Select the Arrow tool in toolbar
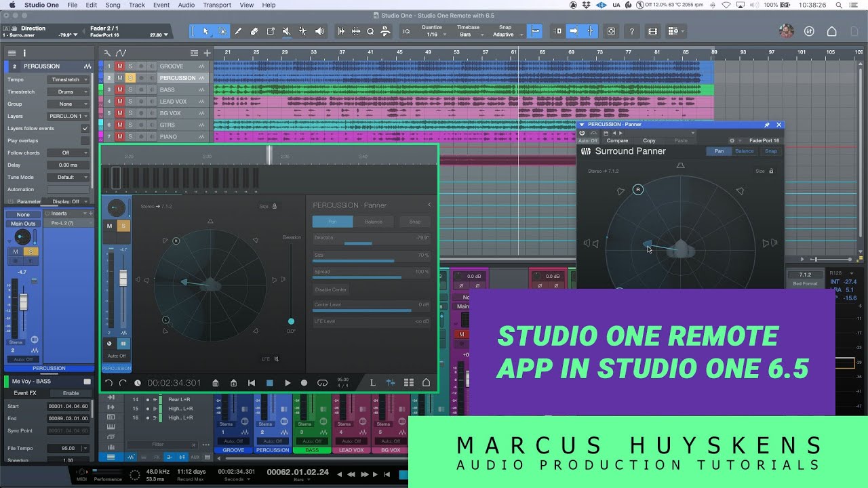This screenshot has width=868, height=488. (206, 31)
